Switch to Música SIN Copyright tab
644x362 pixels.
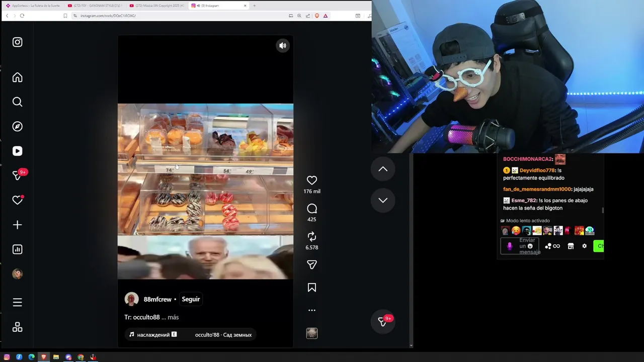[x=156, y=6]
